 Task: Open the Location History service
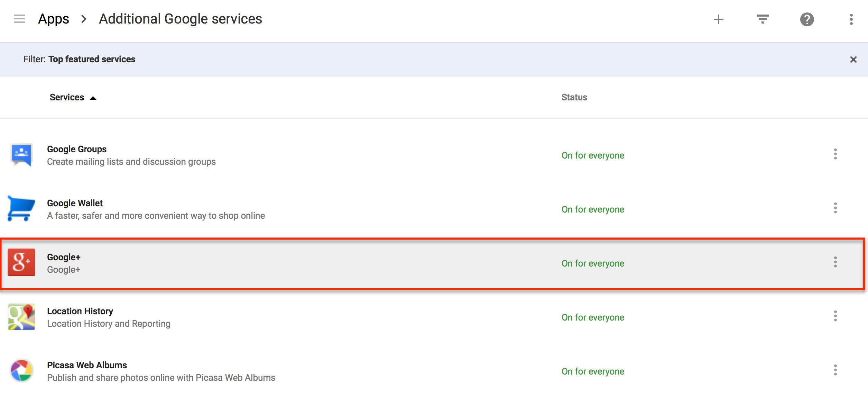(x=80, y=311)
